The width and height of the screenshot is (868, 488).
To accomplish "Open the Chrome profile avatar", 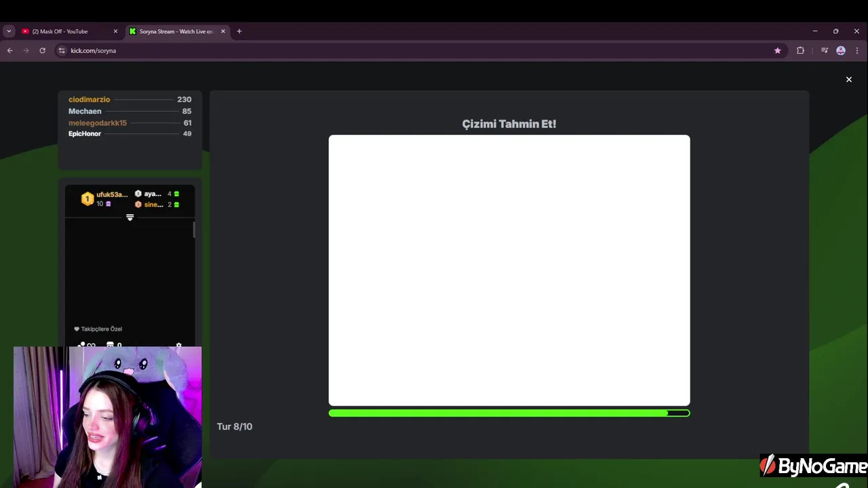I will pyautogui.click(x=841, y=50).
